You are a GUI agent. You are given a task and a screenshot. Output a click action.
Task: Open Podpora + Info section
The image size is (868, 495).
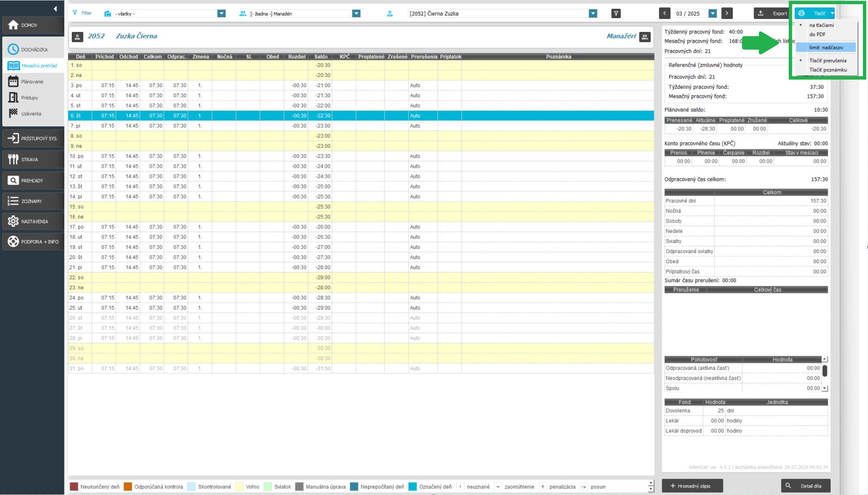33,241
